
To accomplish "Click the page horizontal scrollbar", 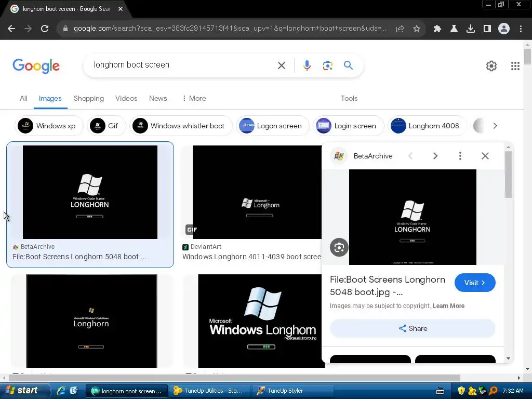I will click(x=234, y=378).
